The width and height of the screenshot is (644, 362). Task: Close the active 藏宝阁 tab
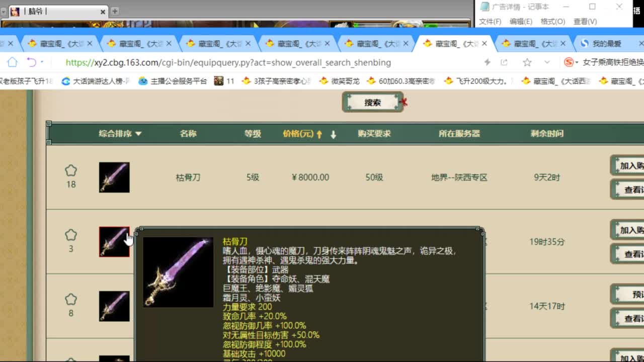[x=484, y=44]
